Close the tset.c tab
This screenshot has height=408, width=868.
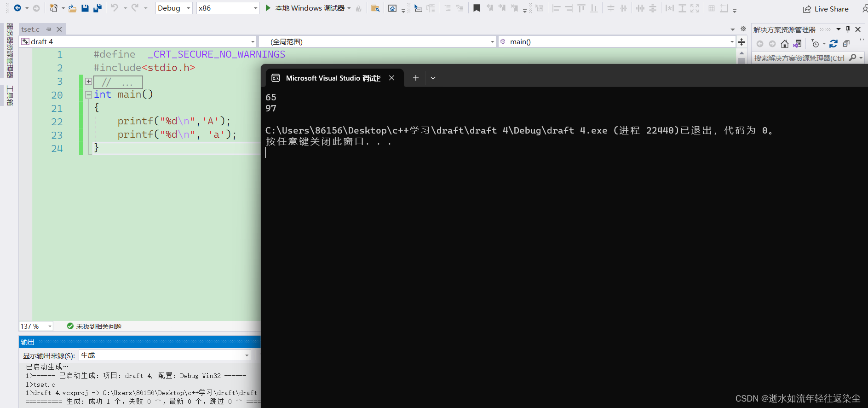(x=59, y=29)
